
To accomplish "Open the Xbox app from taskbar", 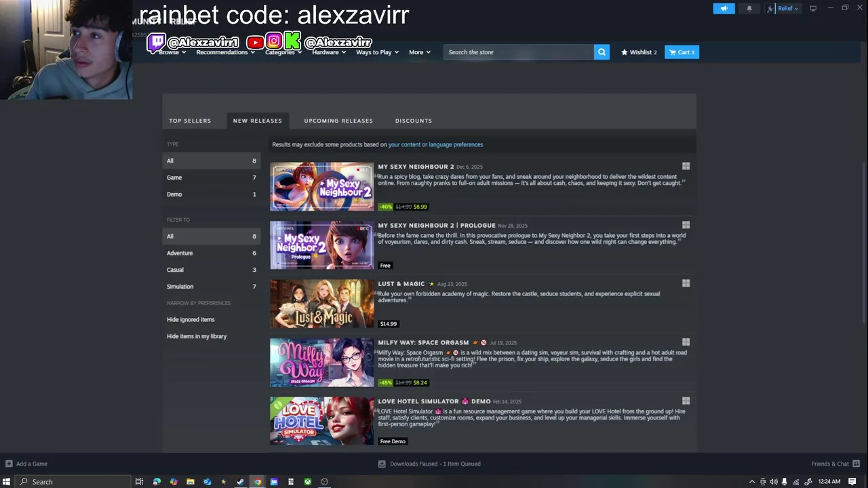I will pos(307,482).
